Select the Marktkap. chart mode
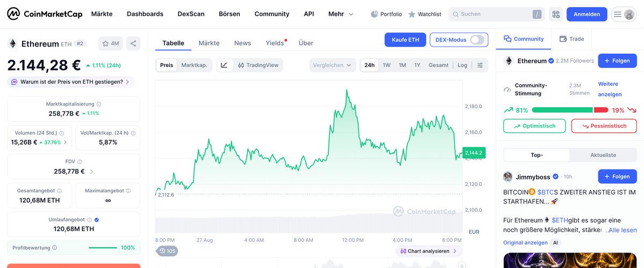 [x=194, y=65]
